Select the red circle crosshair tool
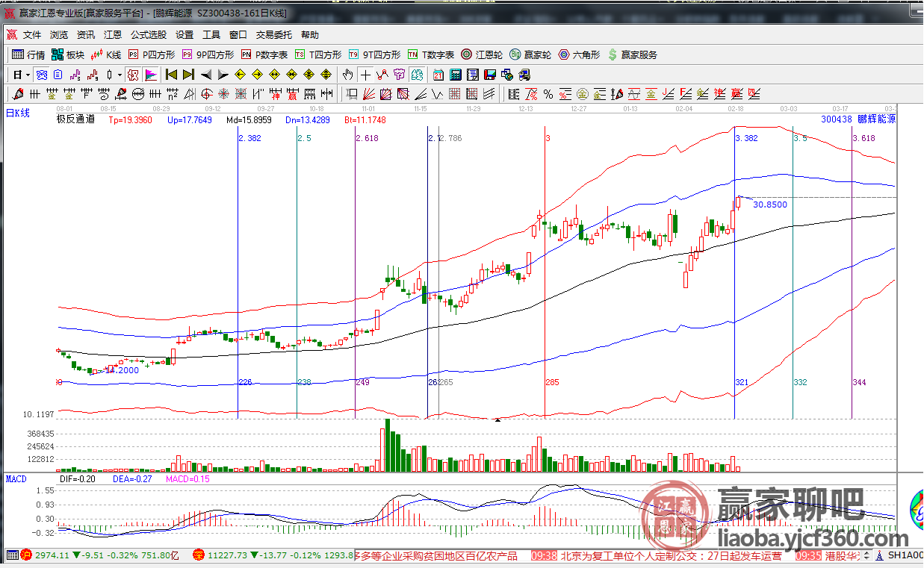924x568 pixels. point(206,94)
